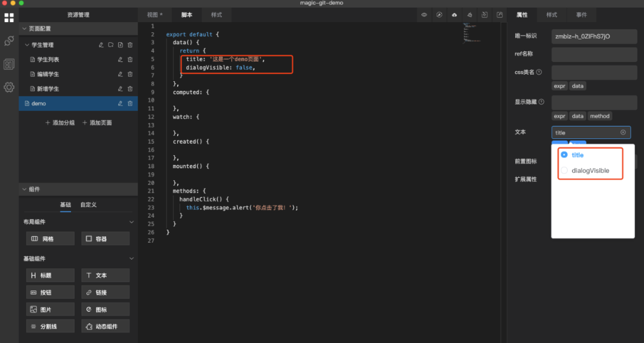Switch to 基础 components tab
Viewport: 644px width, 343px height.
tap(66, 205)
